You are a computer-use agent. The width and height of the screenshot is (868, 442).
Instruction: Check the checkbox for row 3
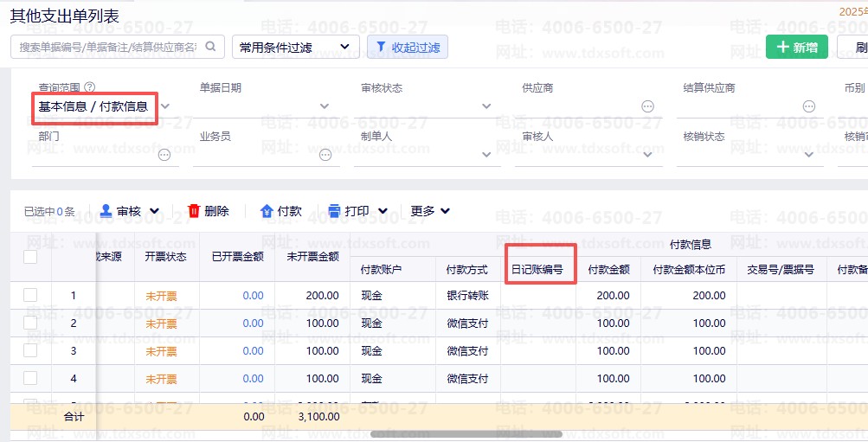click(x=30, y=350)
